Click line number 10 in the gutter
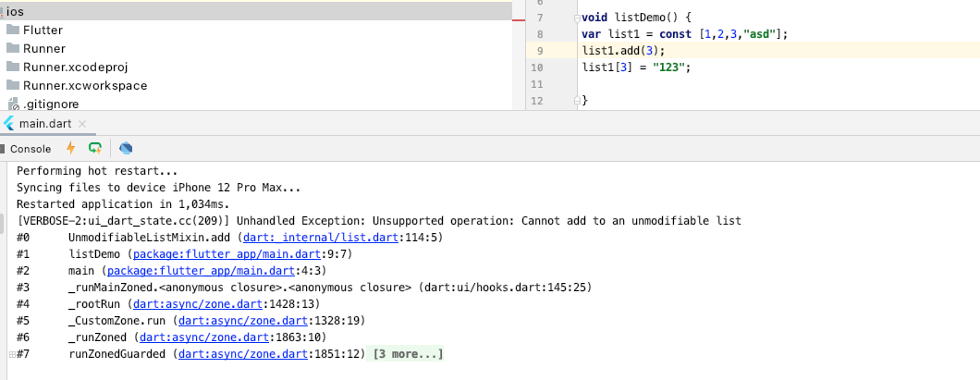This screenshot has width=980, height=380. 536,67
